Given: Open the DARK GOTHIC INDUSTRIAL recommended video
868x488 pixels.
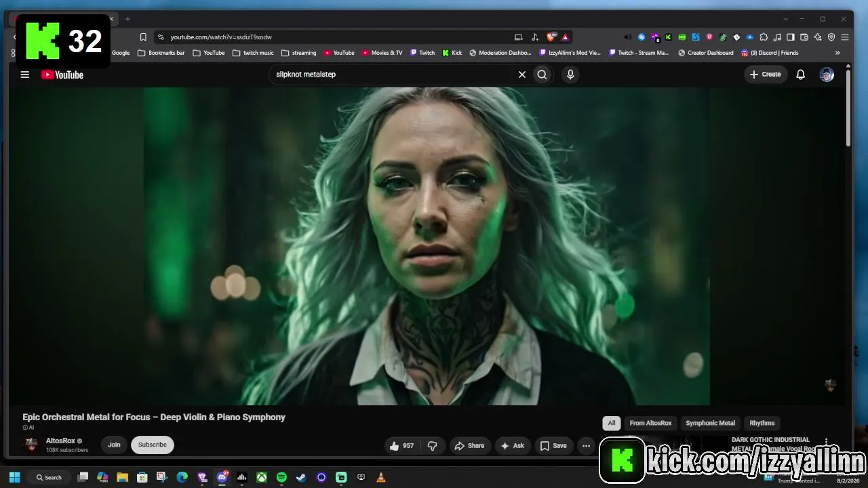Looking at the screenshot, I should click(x=773, y=444).
